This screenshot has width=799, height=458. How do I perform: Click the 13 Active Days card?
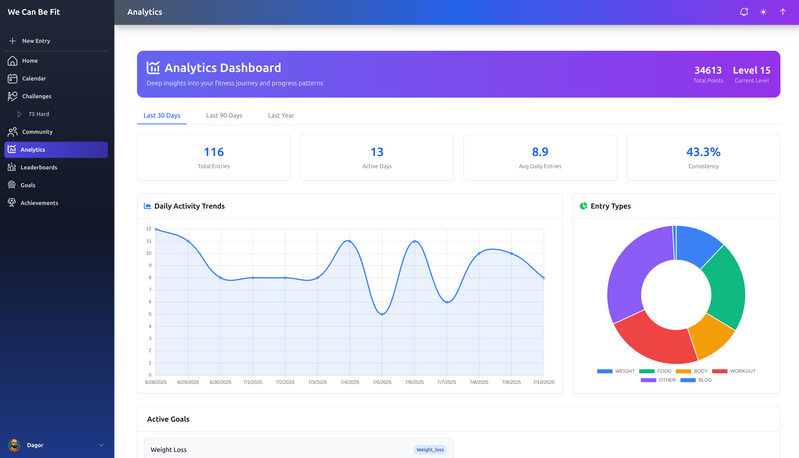coord(377,157)
